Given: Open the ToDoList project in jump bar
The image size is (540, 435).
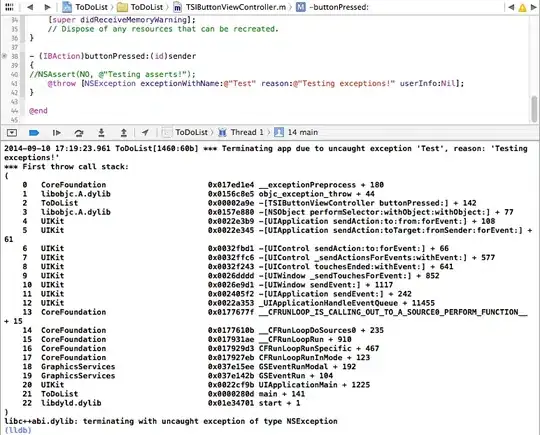Looking at the screenshot, I should click(x=85, y=7).
